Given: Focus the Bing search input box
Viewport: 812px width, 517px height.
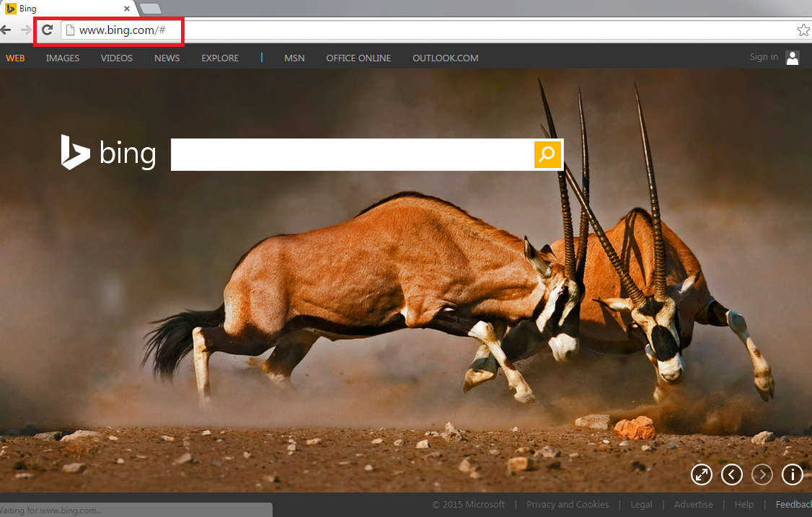Looking at the screenshot, I should (352, 154).
